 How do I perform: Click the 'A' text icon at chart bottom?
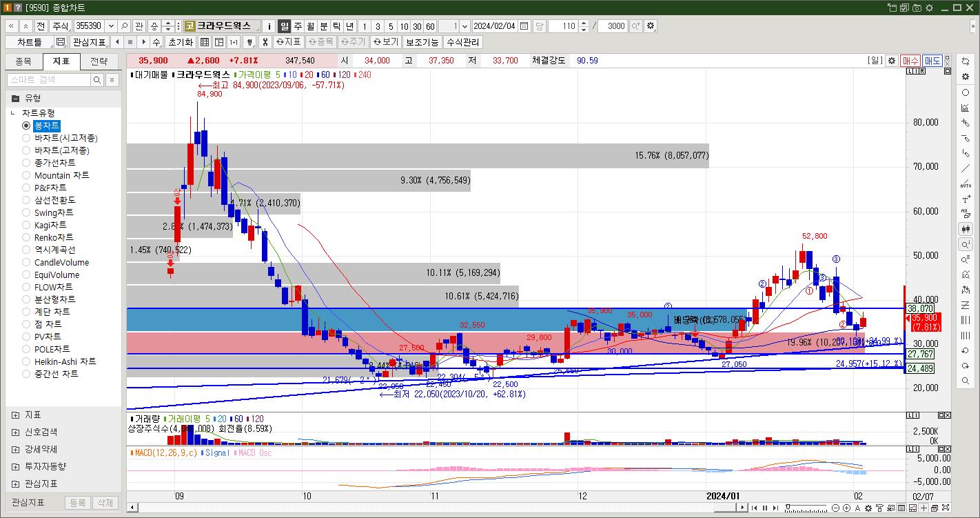857,508
